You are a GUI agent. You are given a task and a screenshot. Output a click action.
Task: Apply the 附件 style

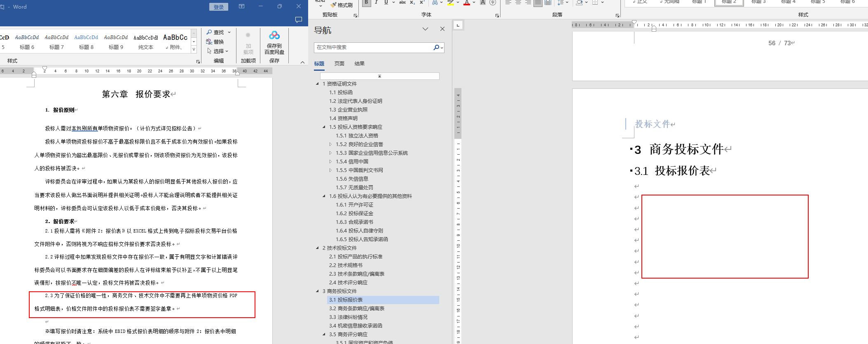(175, 42)
